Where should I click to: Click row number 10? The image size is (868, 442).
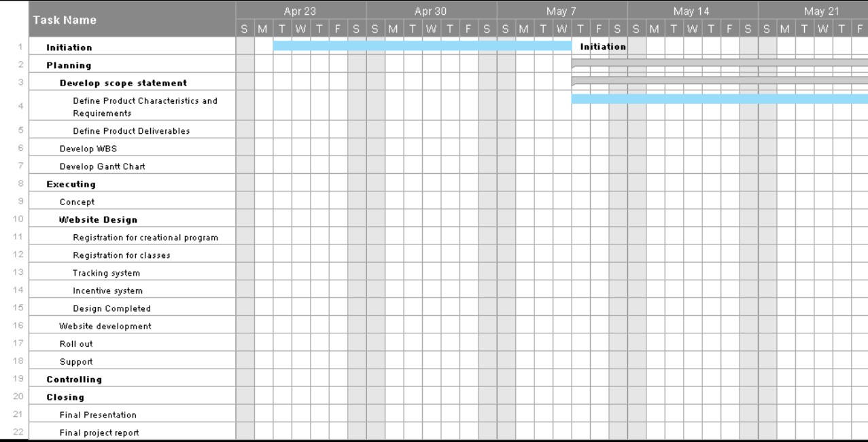[x=19, y=219]
